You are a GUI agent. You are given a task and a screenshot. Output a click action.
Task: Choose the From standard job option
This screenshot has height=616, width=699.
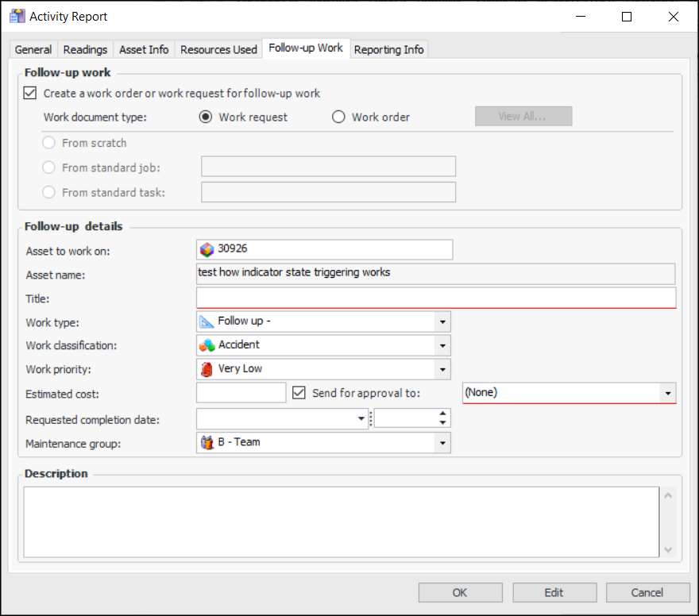pos(48,167)
